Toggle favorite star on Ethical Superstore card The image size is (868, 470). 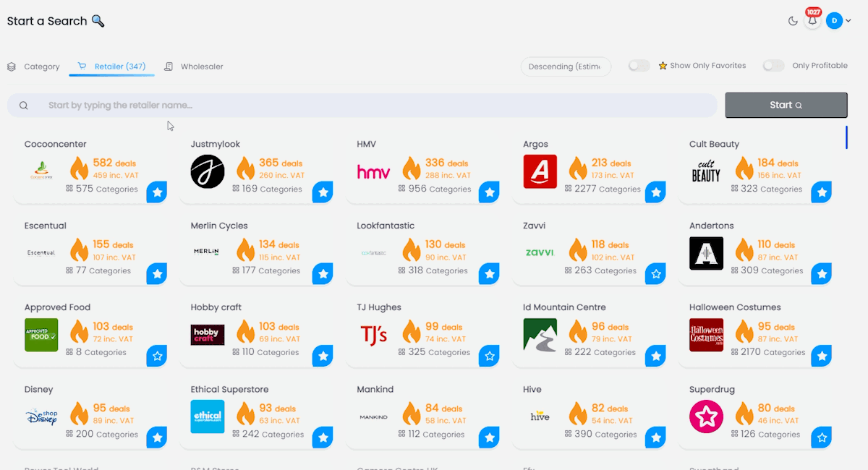323,438
